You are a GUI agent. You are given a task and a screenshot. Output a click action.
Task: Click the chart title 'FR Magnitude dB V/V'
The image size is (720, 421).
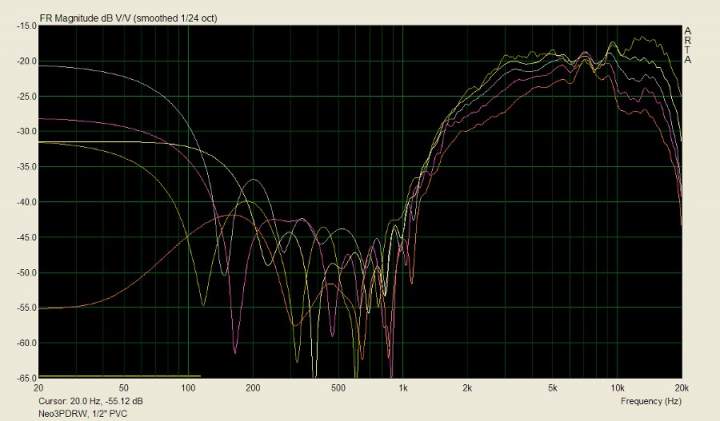[x=85, y=18]
